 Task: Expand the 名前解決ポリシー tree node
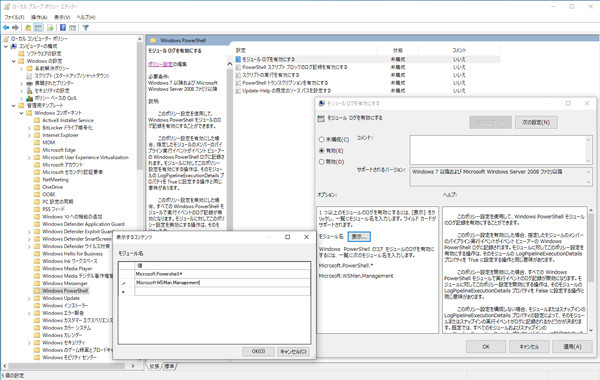click(x=22, y=68)
